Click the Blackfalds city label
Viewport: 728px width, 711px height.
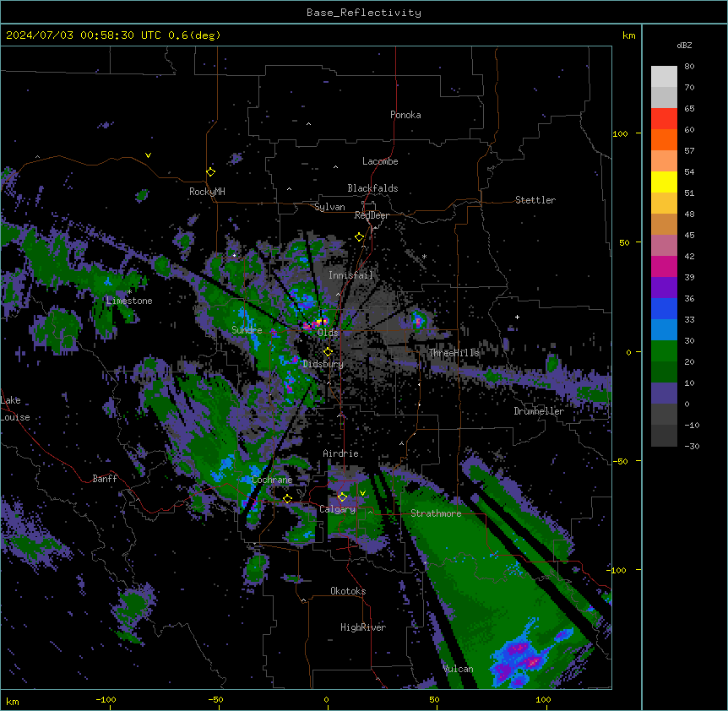372,188
